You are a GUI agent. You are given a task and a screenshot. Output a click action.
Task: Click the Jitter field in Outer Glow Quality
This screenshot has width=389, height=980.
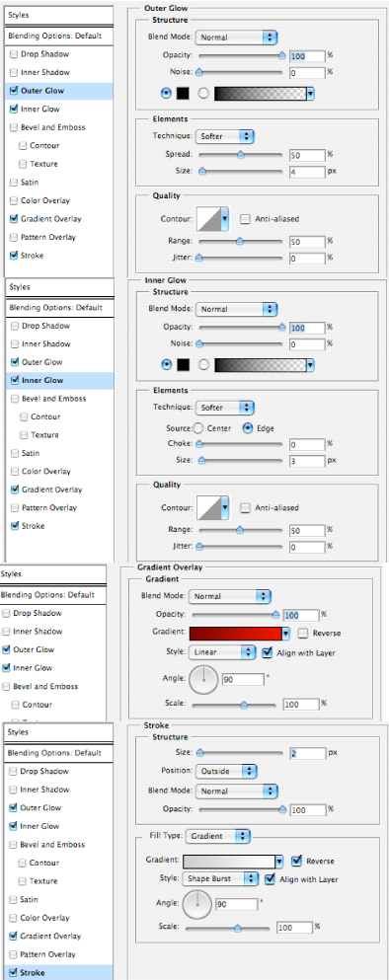[307, 258]
